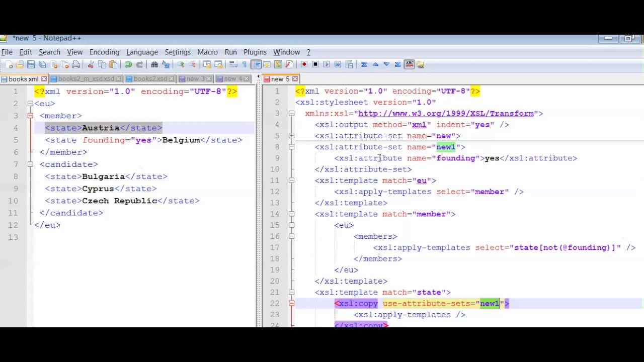Click the Save All toolbar icon
This screenshot has height=362, width=644.
(42, 64)
